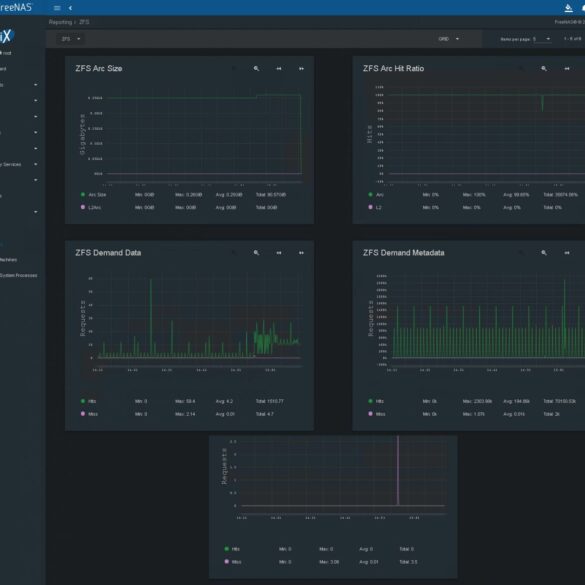Zoom in on the ZFS Arc Hit Ratio graph
This screenshot has width=585, height=585.
coord(544,69)
